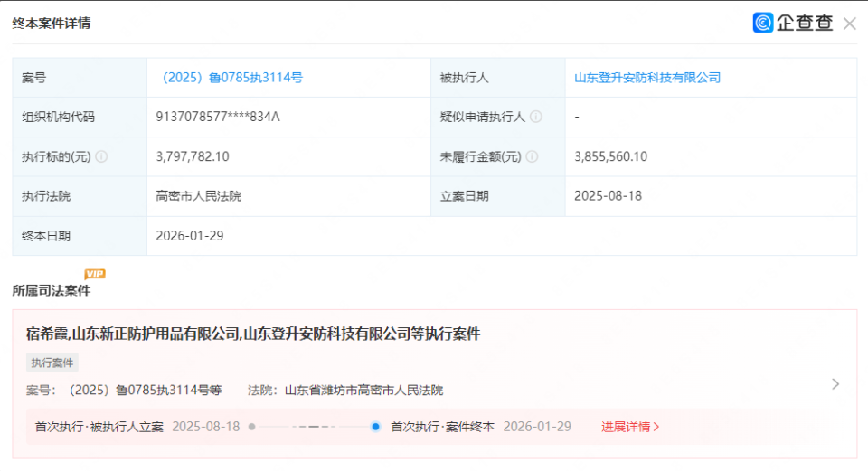Select organization code 9137078577****834A
This screenshot has height=471, width=868.
click(x=218, y=117)
